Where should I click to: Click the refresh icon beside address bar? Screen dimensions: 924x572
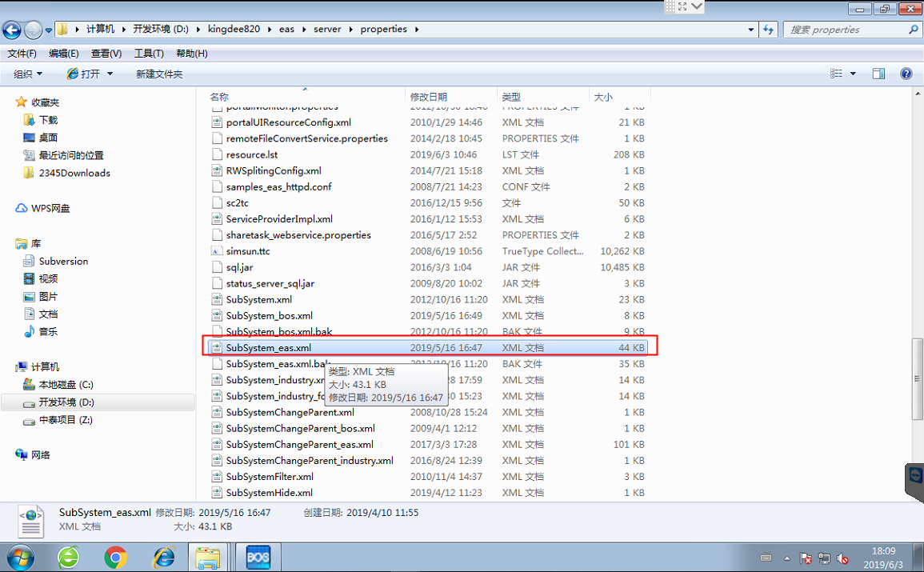(x=769, y=30)
